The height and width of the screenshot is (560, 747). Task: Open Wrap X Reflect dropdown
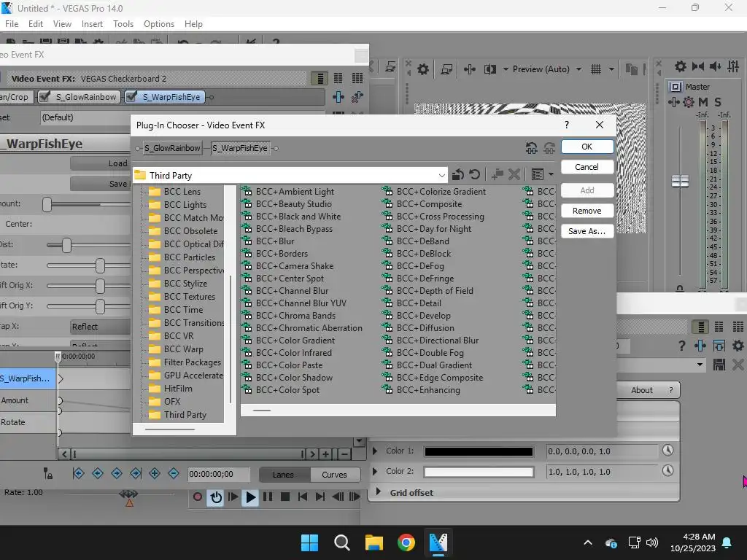[x=101, y=327]
